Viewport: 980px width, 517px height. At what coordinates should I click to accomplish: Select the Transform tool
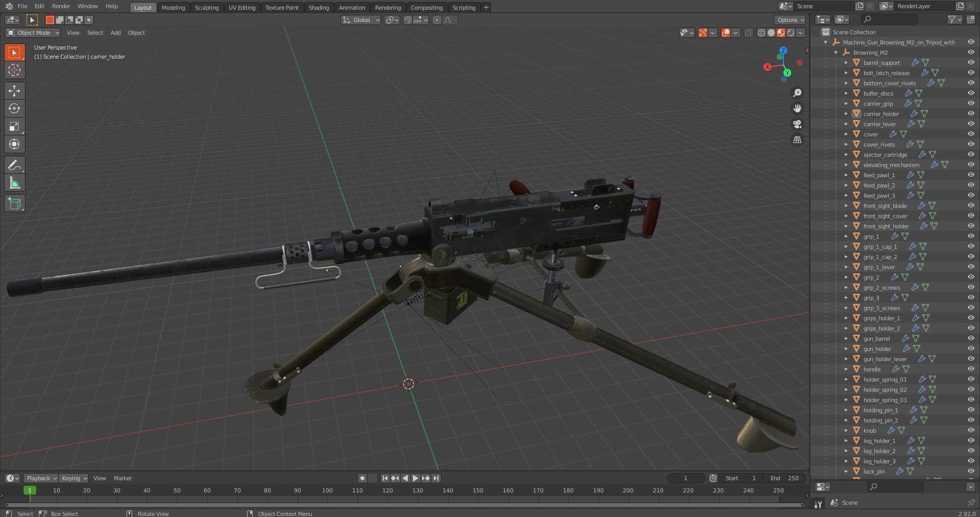click(x=14, y=144)
